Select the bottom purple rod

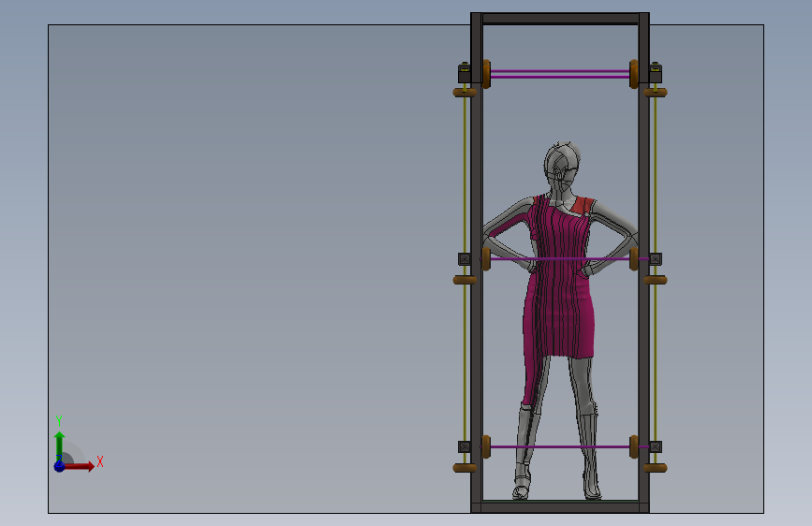pyautogui.click(x=560, y=446)
